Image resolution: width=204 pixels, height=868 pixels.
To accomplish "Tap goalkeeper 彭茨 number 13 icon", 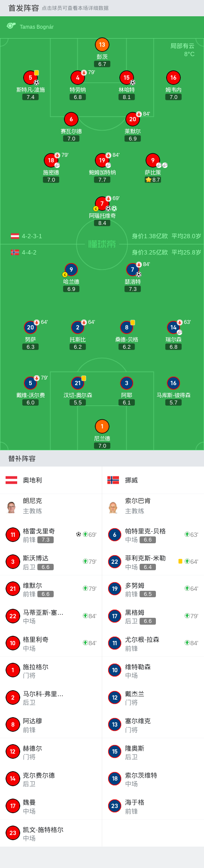I will [102, 45].
